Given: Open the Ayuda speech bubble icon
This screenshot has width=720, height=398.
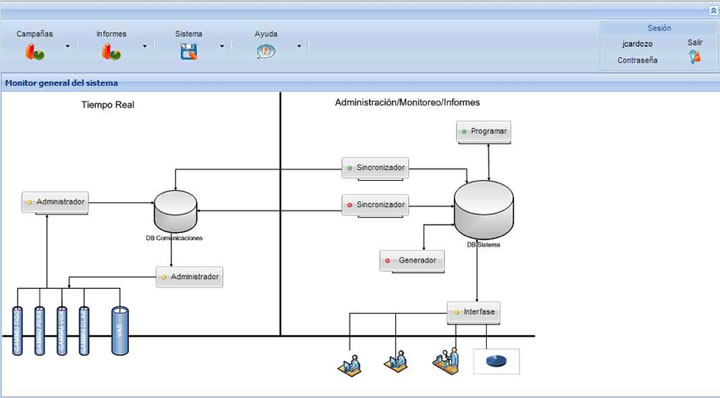Looking at the screenshot, I should pos(266,51).
